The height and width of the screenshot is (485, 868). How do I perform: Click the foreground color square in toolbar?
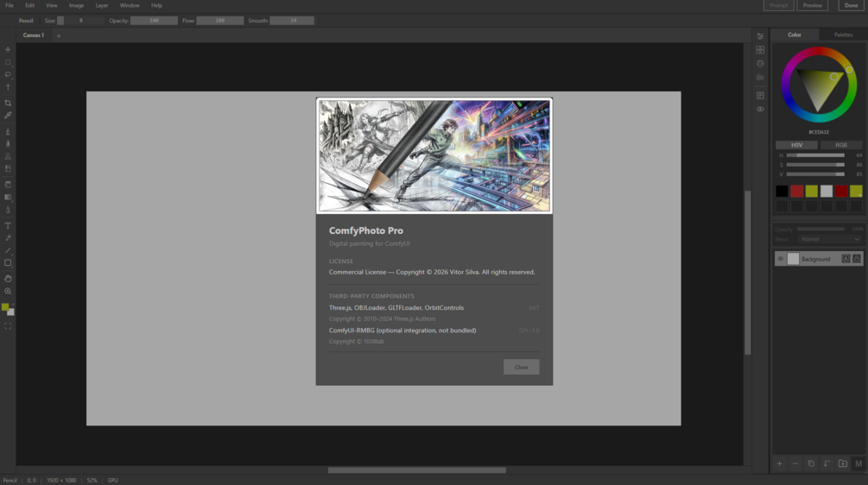[x=5, y=307]
